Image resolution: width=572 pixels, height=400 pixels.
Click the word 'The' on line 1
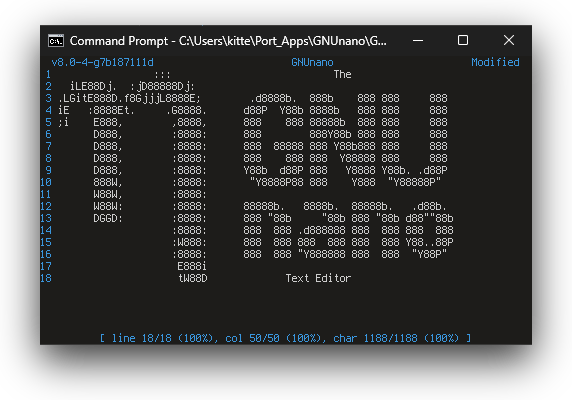[343, 74]
